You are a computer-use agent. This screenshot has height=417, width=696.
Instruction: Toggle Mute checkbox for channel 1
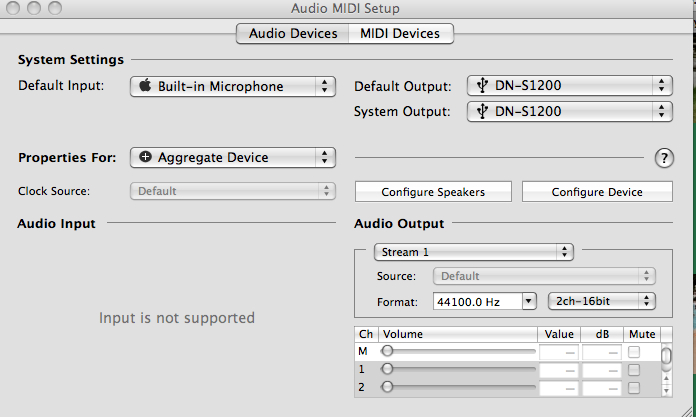point(634,370)
